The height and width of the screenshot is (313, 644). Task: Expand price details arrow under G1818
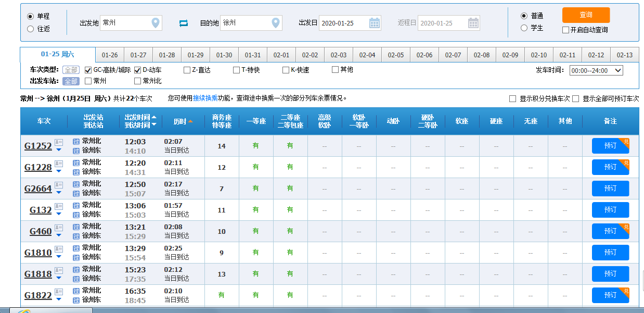click(59, 278)
